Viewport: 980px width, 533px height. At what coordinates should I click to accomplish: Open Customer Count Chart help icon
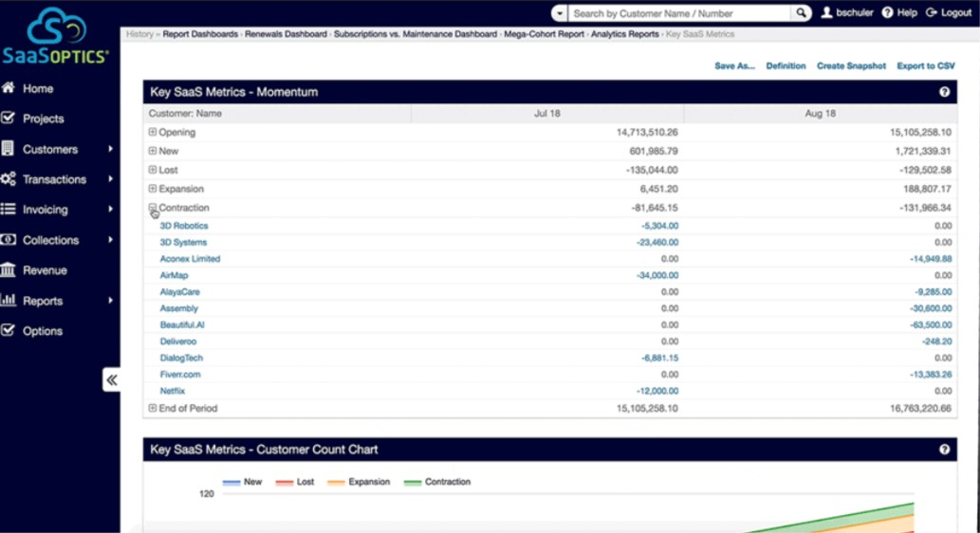(x=944, y=450)
